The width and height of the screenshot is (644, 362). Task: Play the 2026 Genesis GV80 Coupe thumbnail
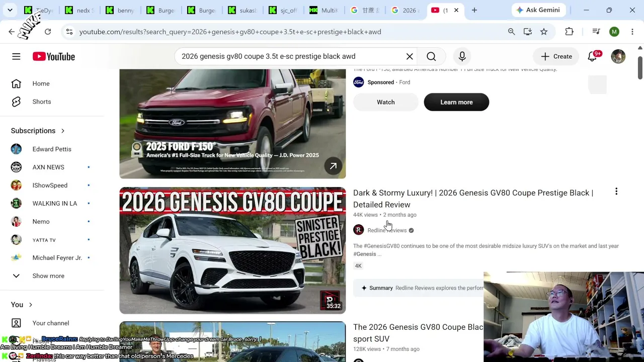click(x=232, y=250)
